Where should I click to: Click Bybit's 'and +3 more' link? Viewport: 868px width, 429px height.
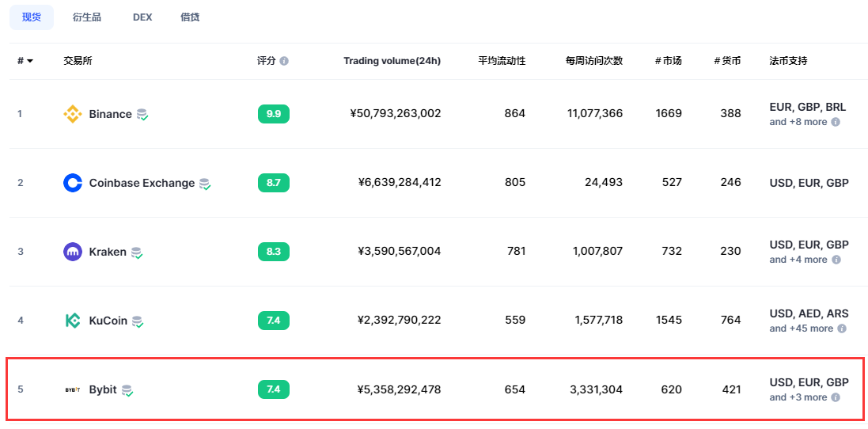[x=798, y=397]
